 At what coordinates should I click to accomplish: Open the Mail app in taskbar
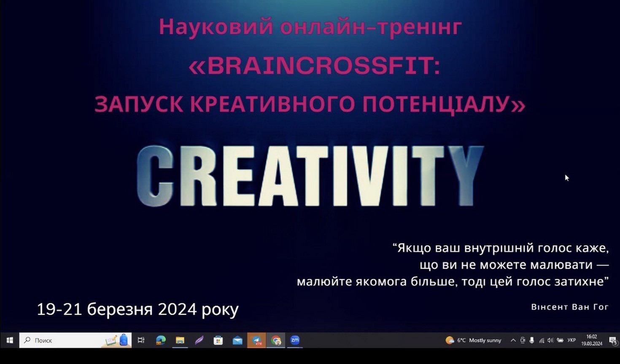coord(237,340)
